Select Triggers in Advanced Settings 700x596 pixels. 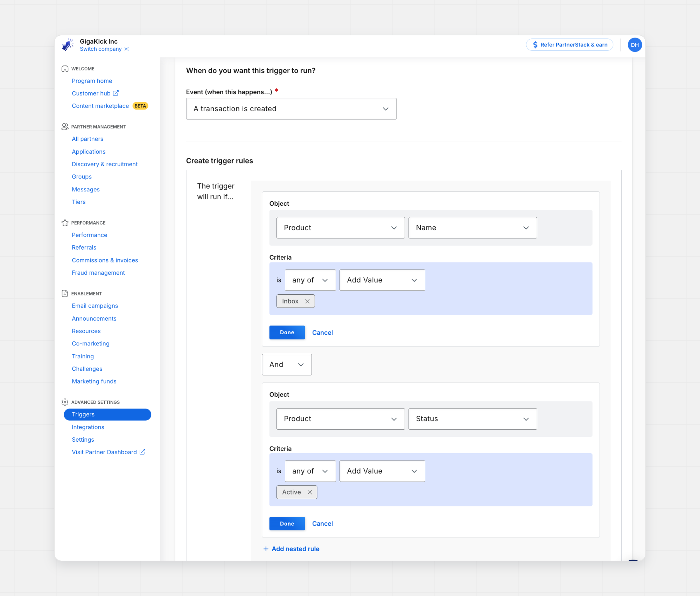107,414
